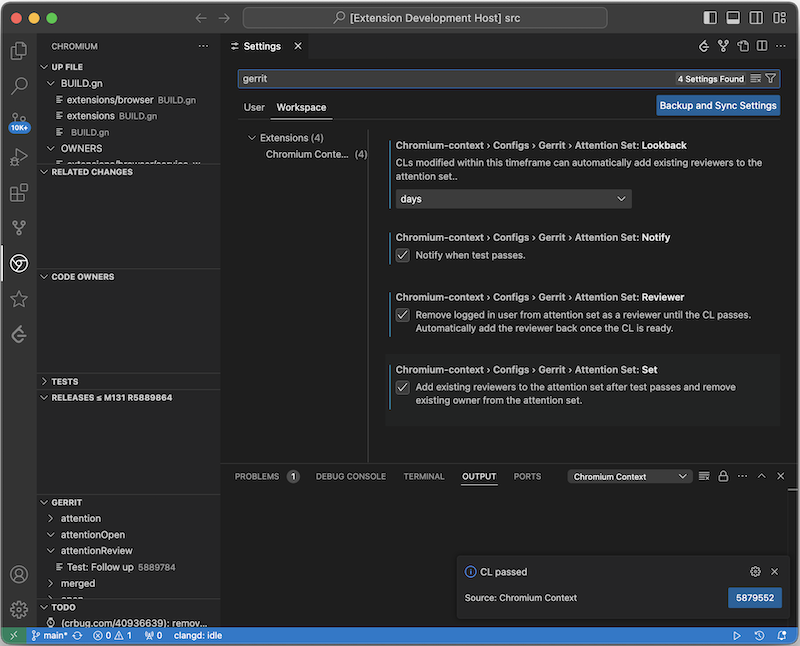Screen dimensions: 800x646
Task: Open the Chromium Context output channel dropdown
Action: point(630,477)
